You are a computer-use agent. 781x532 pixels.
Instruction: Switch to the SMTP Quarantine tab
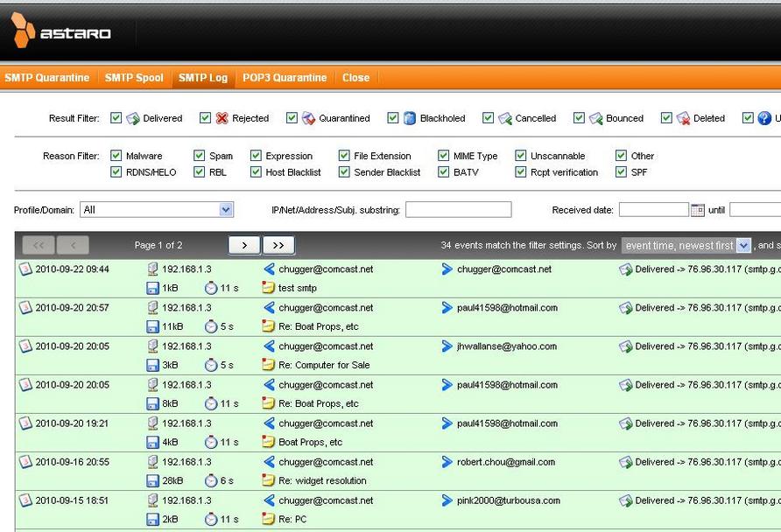tap(47, 78)
